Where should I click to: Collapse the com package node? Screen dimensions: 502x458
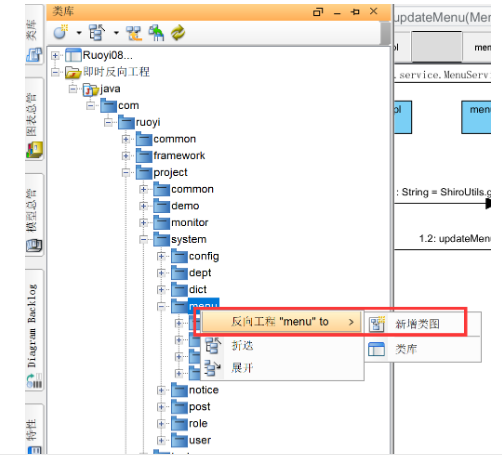(x=91, y=105)
